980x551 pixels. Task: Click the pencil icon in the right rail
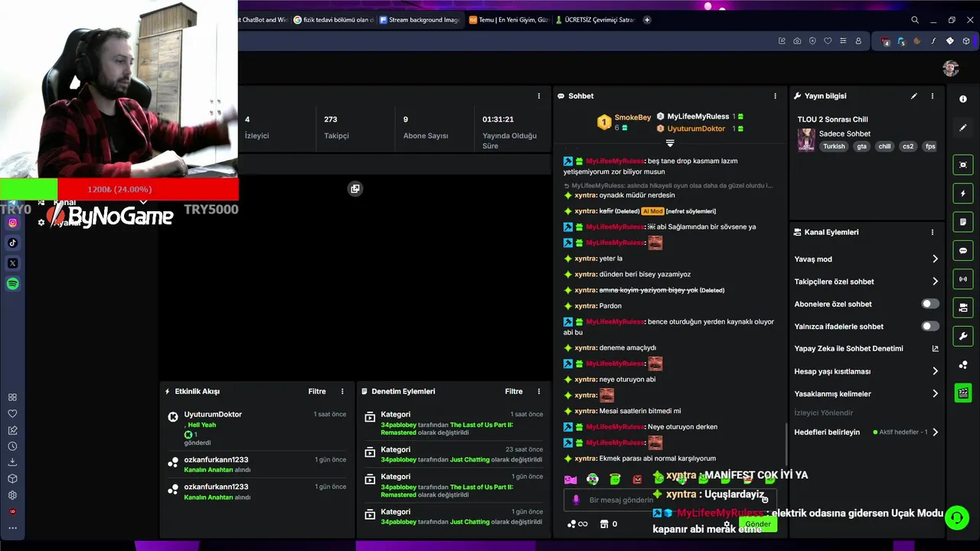click(x=963, y=128)
